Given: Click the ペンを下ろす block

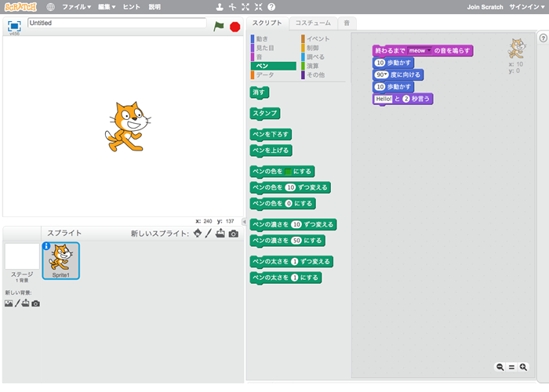Looking at the screenshot, I should (271, 134).
